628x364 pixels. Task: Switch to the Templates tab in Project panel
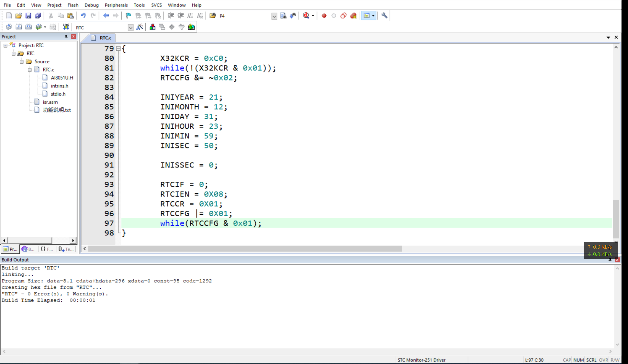pyautogui.click(x=66, y=249)
